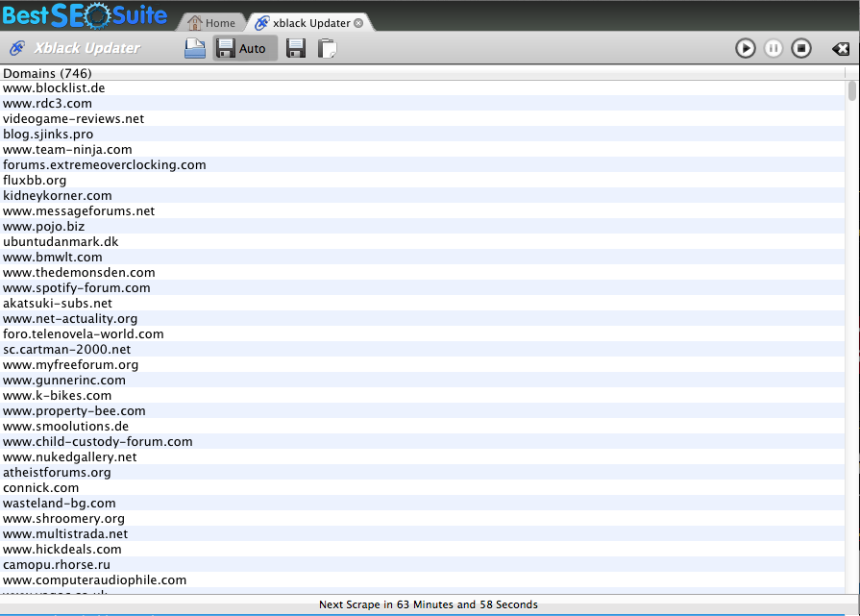Select the www.spotify-forum.com row
The width and height of the screenshot is (860, 616).
point(423,287)
